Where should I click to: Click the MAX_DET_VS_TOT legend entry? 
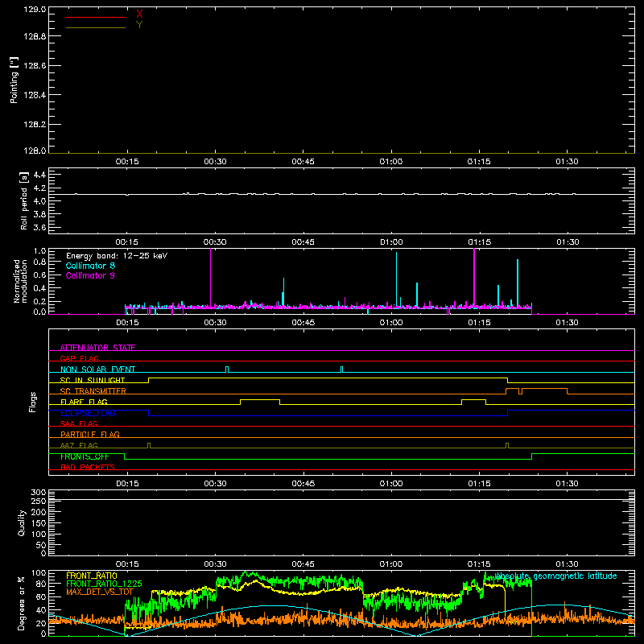pos(100,592)
